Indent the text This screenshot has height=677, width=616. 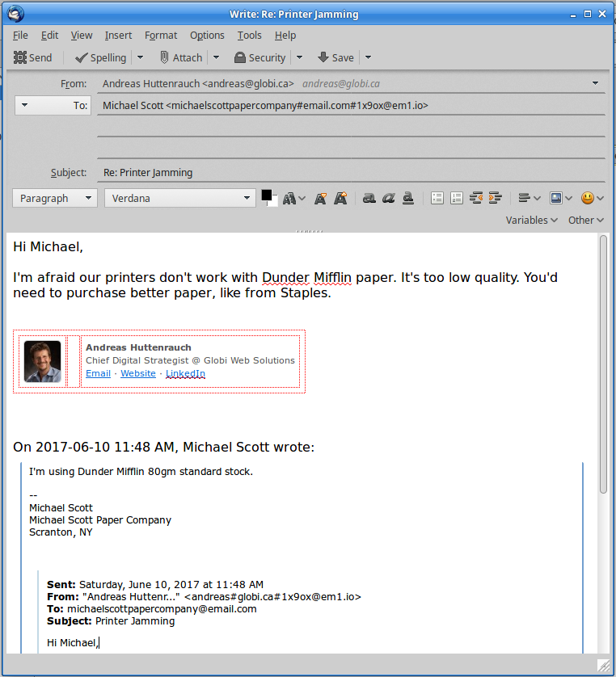[495, 198]
